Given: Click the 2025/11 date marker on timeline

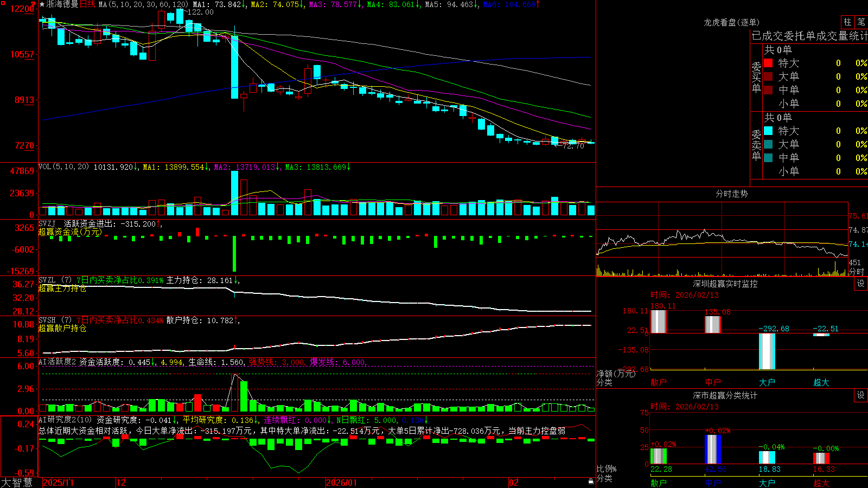Looking at the screenshot, I should (58, 483).
